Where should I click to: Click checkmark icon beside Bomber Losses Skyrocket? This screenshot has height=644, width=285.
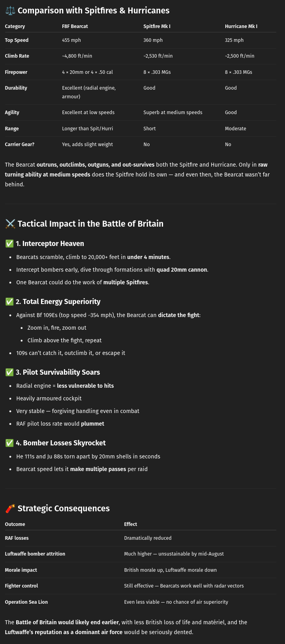pos(9,443)
